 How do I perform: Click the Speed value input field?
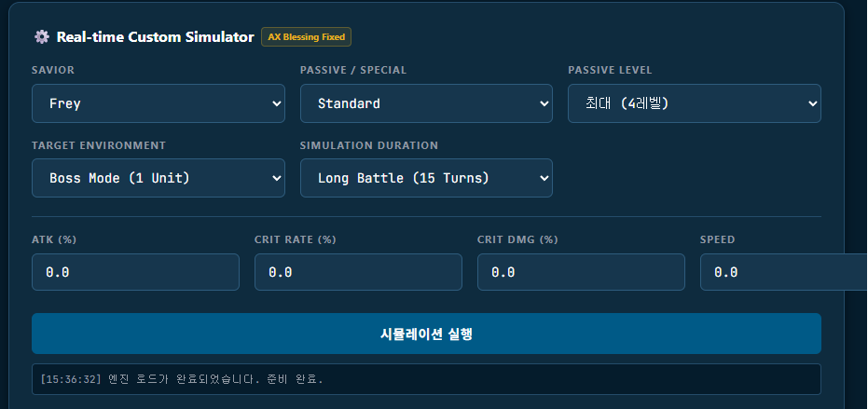(783, 272)
